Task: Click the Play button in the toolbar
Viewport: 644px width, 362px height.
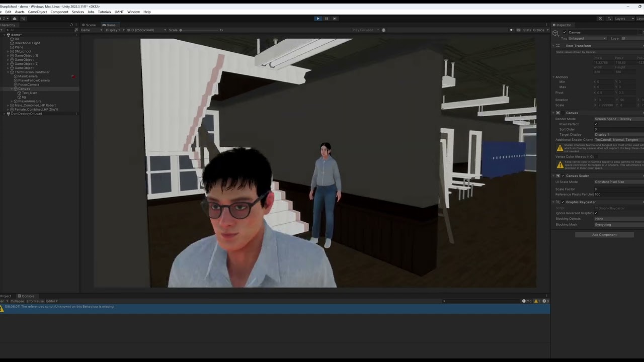Action: click(317, 19)
